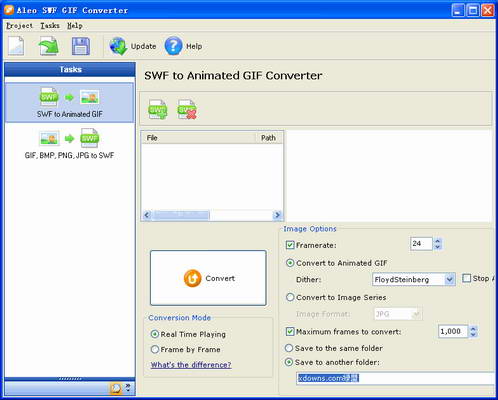Screen dimensions: 498x400
Task: Increase maximum frames with up arrow
Action: click(x=473, y=328)
